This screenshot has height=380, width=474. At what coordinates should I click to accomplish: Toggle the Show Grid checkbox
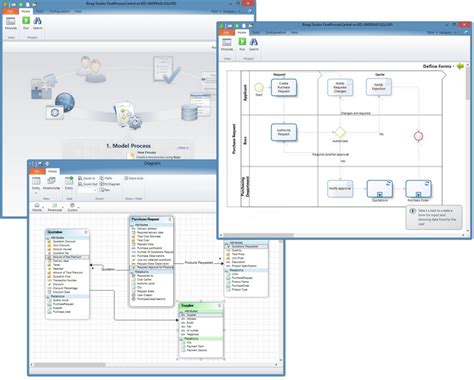126,178
